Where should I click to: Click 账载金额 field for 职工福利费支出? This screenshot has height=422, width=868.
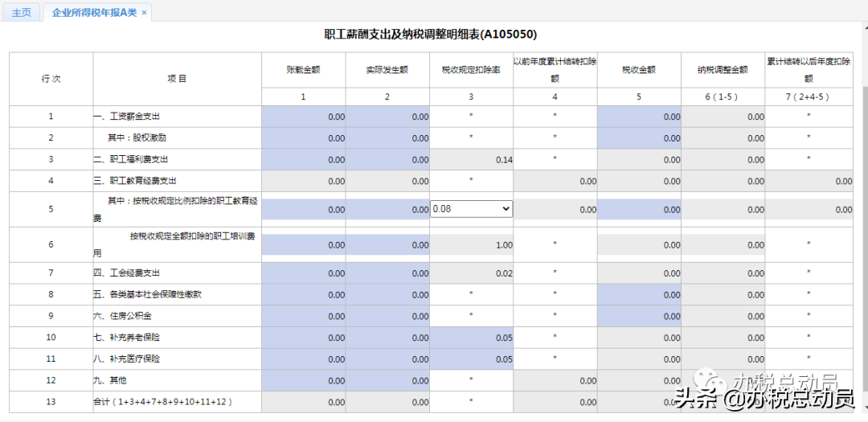coord(304,159)
